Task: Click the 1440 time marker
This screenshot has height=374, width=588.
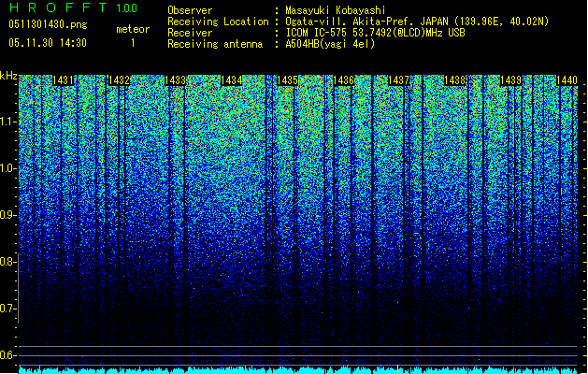Action: click(x=567, y=80)
